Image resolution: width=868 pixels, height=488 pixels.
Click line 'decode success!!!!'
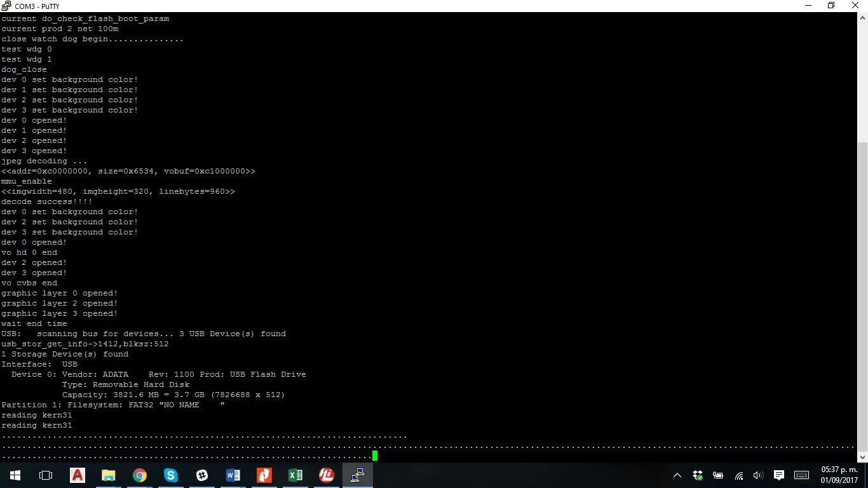[x=47, y=201]
